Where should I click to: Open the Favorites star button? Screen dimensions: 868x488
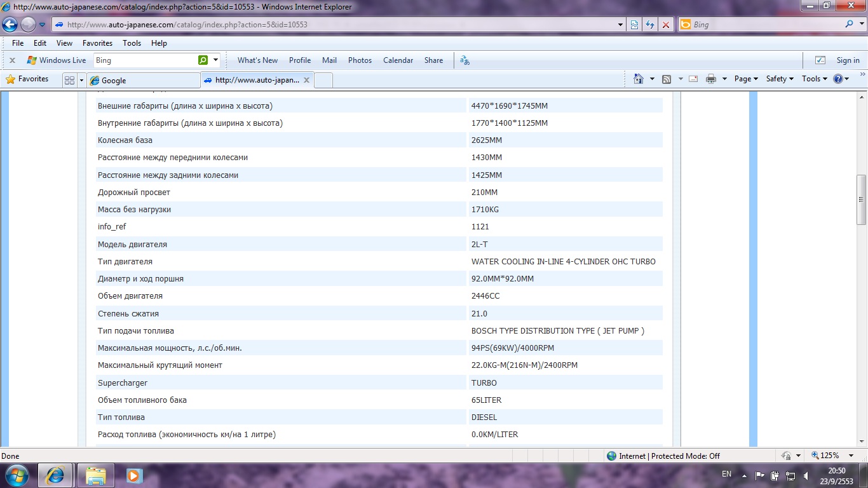click(27, 79)
